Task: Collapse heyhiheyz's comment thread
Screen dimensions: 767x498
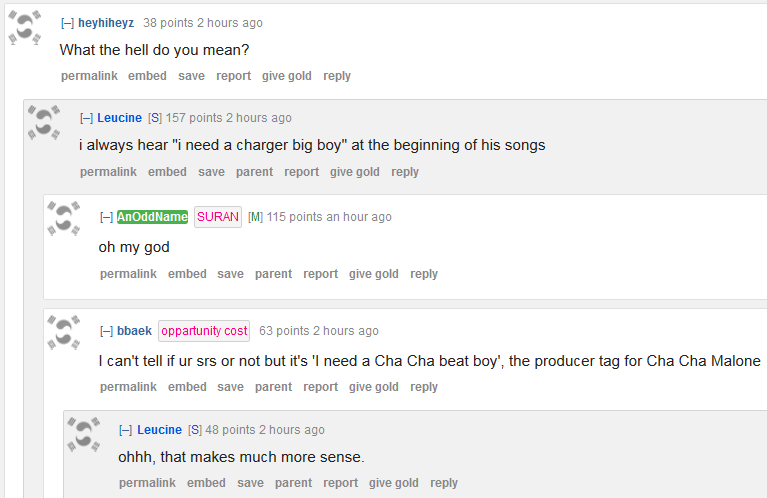Action: tap(67, 23)
